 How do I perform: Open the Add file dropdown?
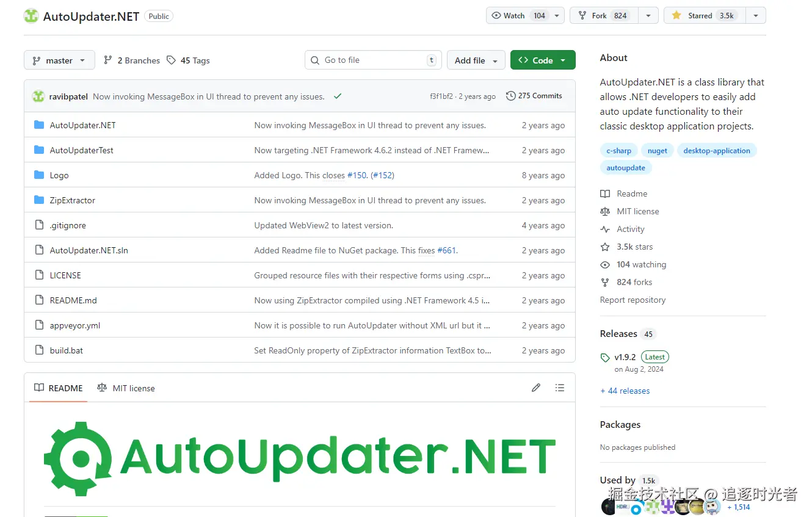(x=476, y=60)
